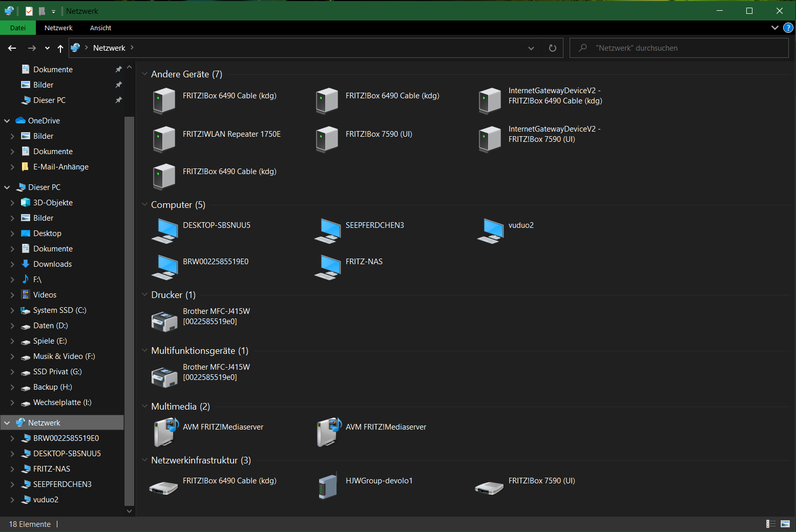The image size is (796, 532).
Task: Select E-Mail-Anhänge under OneDrive
Action: [x=61, y=167]
